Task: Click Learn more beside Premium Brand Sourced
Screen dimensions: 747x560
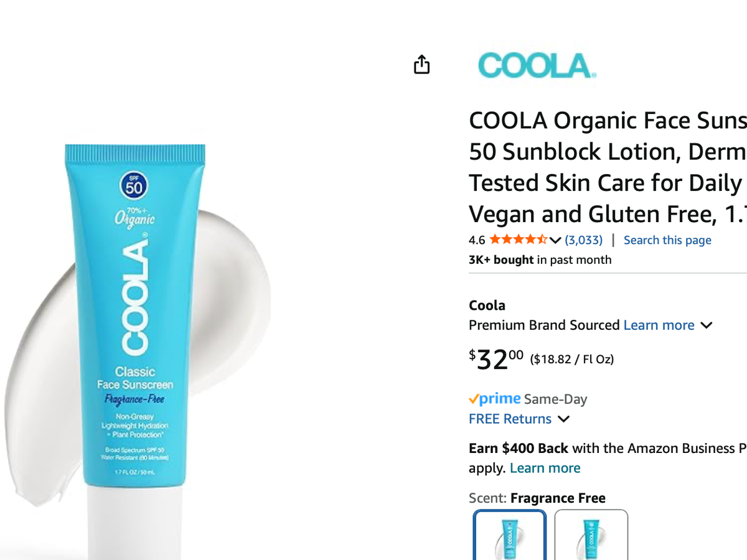Action: coord(659,325)
